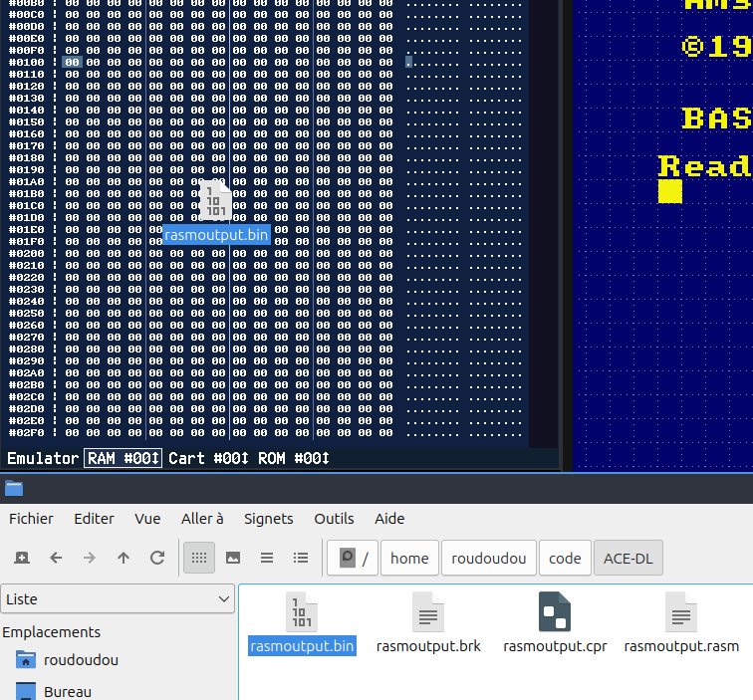The height and width of the screenshot is (700, 753).
Task: Open the RAM #00 bank selector
Action: click(123, 458)
